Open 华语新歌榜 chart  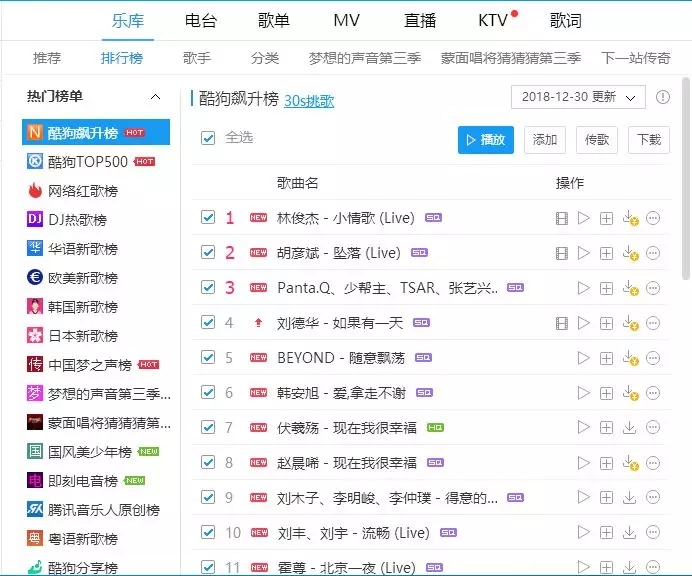click(x=96, y=248)
